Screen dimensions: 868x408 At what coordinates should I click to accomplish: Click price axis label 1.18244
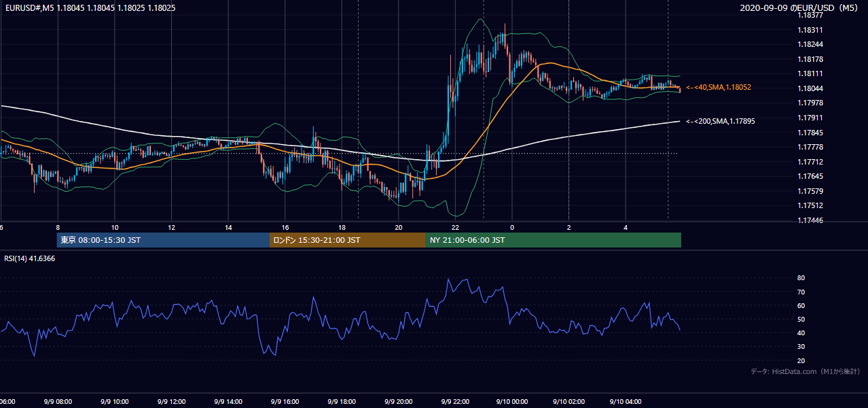810,44
